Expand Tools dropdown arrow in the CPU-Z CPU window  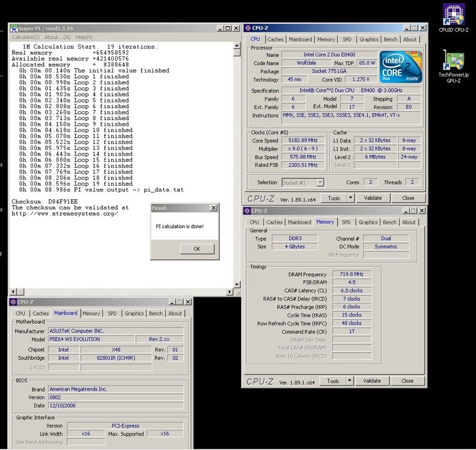351,198
